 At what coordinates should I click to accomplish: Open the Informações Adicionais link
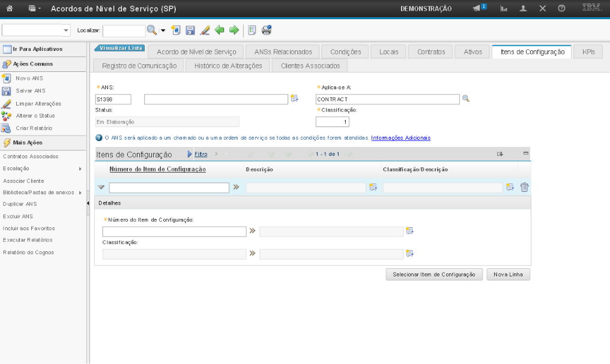click(x=400, y=138)
